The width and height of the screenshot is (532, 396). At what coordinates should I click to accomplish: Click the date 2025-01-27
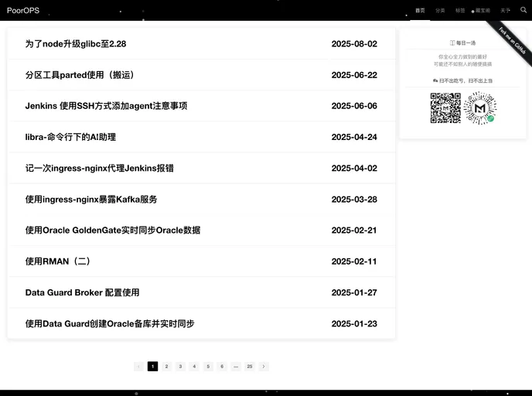coord(354,292)
